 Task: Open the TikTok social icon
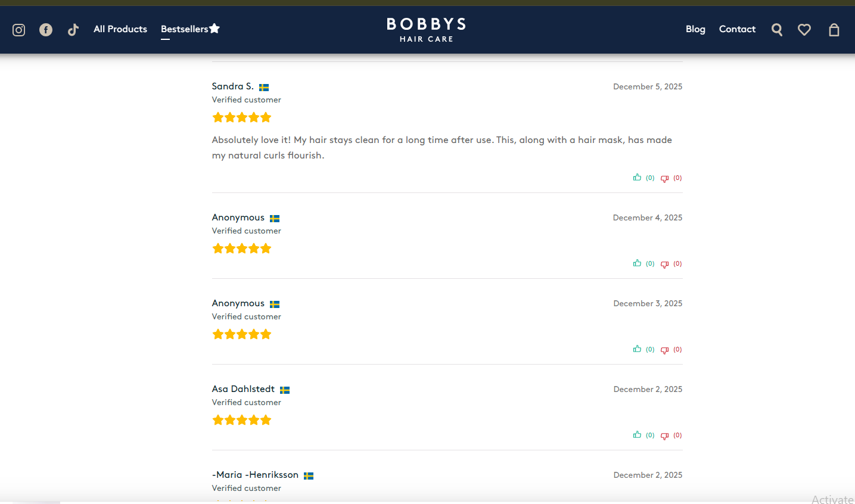pyautogui.click(x=73, y=30)
